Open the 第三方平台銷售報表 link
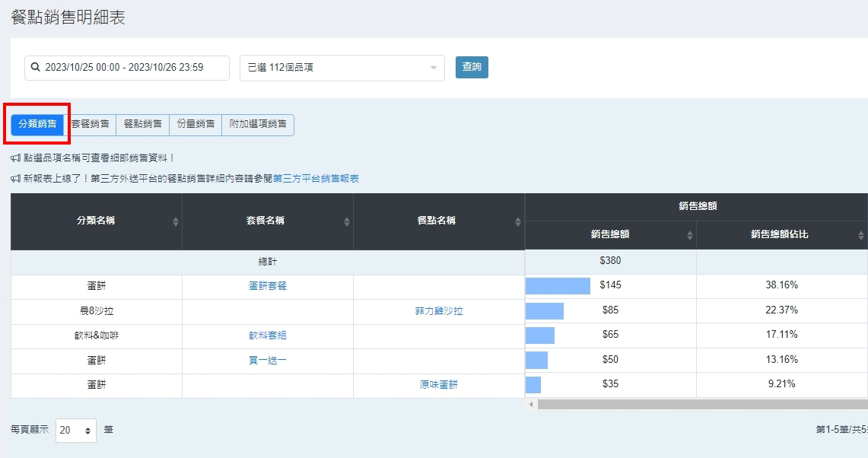This screenshot has width=868, height=458. point(316,179)
